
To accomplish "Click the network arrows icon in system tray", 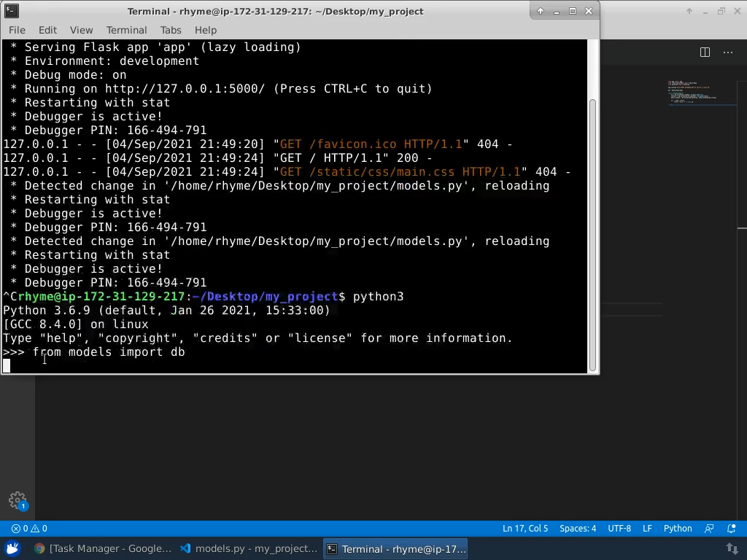I will coord(732,548).
